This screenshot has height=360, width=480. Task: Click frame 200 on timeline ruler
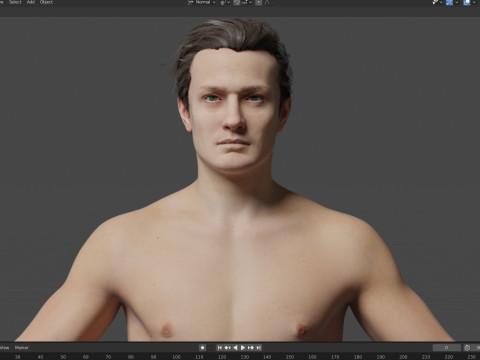[403, 357]
